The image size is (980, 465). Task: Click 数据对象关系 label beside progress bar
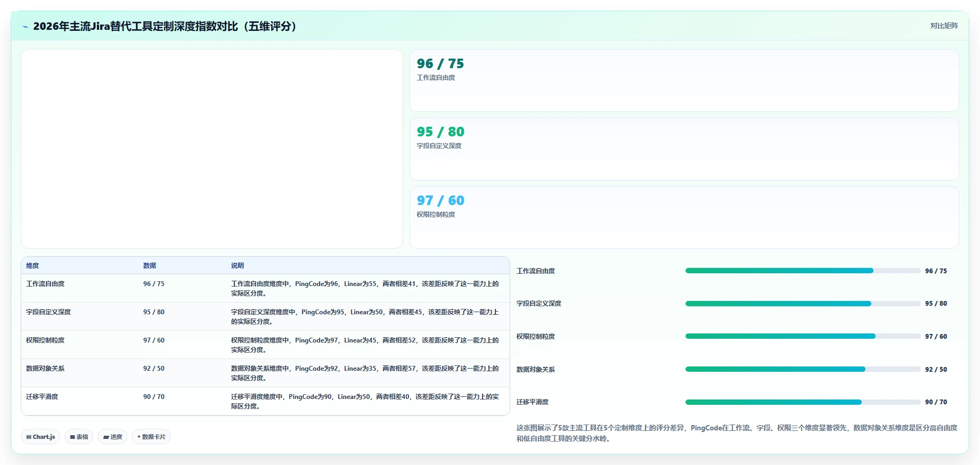click(536, 370)
